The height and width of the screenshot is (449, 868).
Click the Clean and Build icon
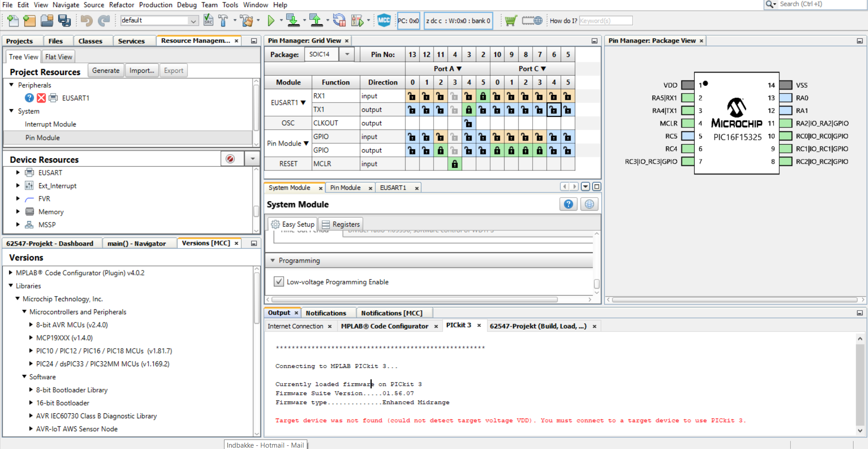click(x=246, y=20)
